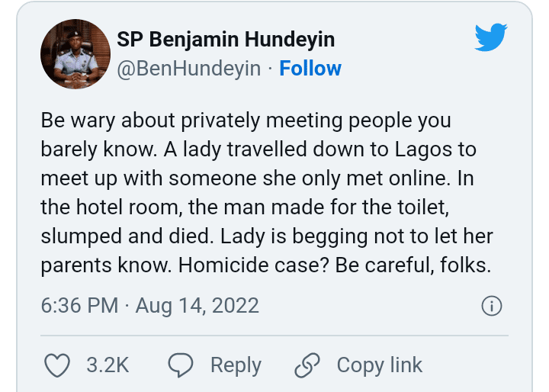The height and width of the screenshot is (392, 549).
Task: Click the Aug 14, 2022 date
Action: 197,307
